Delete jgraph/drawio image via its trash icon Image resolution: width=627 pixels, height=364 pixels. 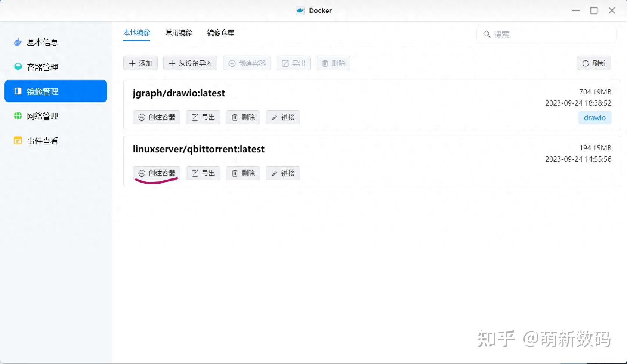[234, 117]
